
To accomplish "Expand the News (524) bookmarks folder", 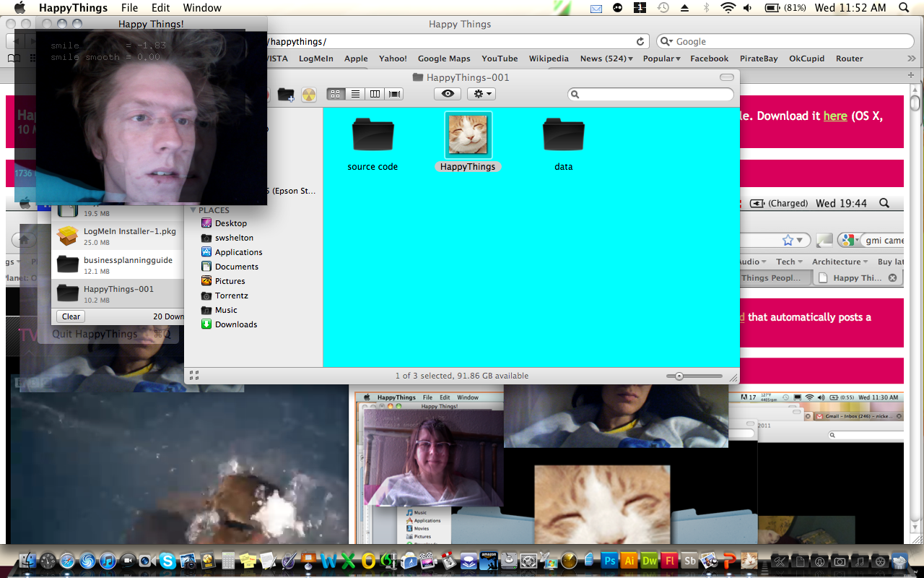I will click(x=606, y=59).
